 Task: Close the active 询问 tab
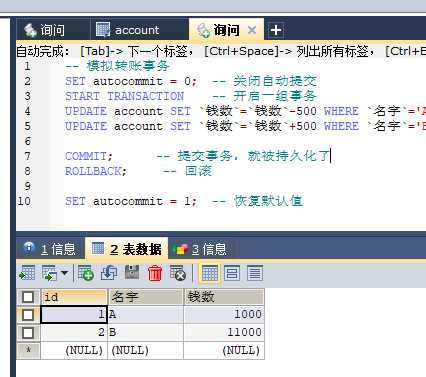(x=252, y=30)
